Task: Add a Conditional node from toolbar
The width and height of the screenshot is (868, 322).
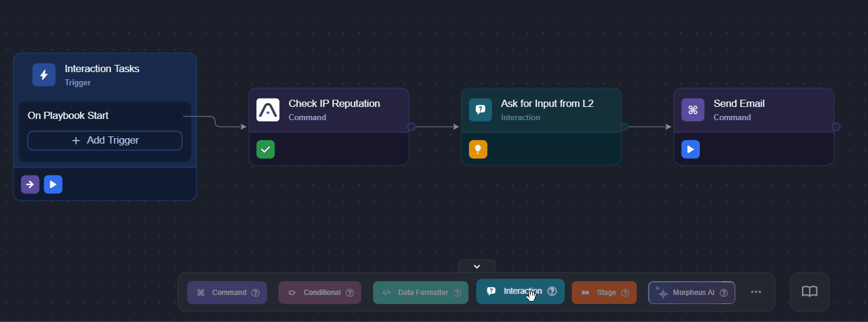Action: click(x=316, y=293)
